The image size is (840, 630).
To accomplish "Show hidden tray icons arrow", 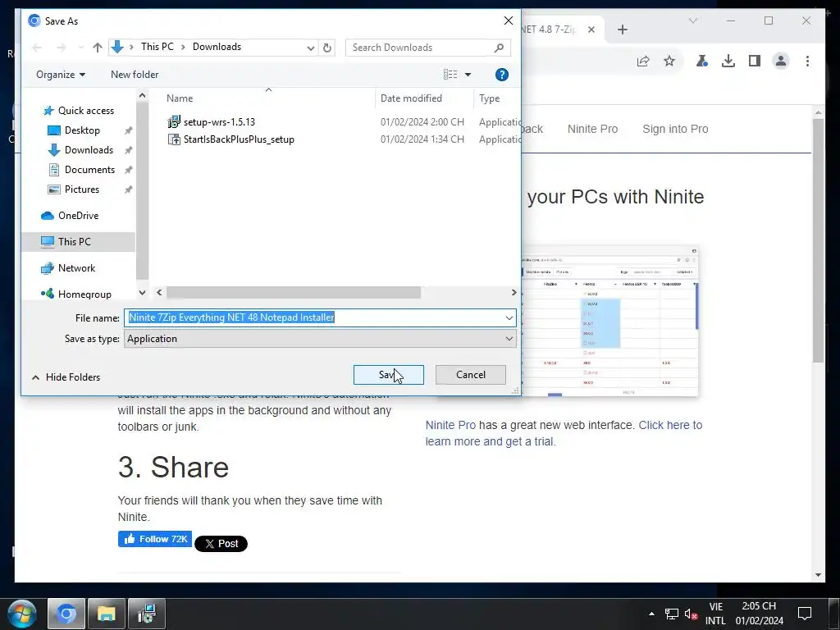I will click(651, 614).
